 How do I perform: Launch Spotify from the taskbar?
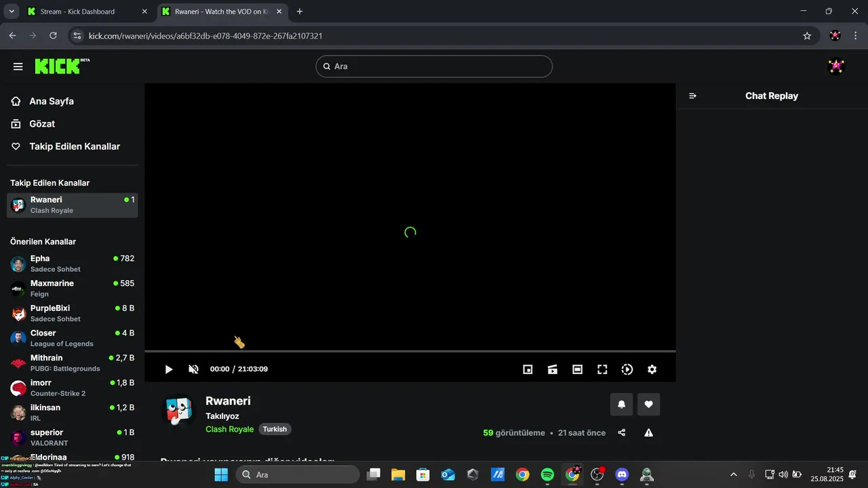pos(547,474)
